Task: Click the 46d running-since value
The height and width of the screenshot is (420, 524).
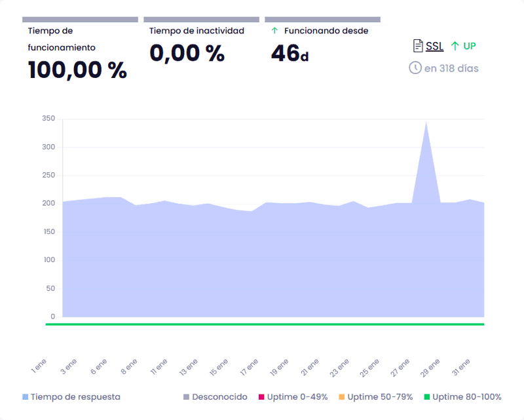Action: (290, 54)
